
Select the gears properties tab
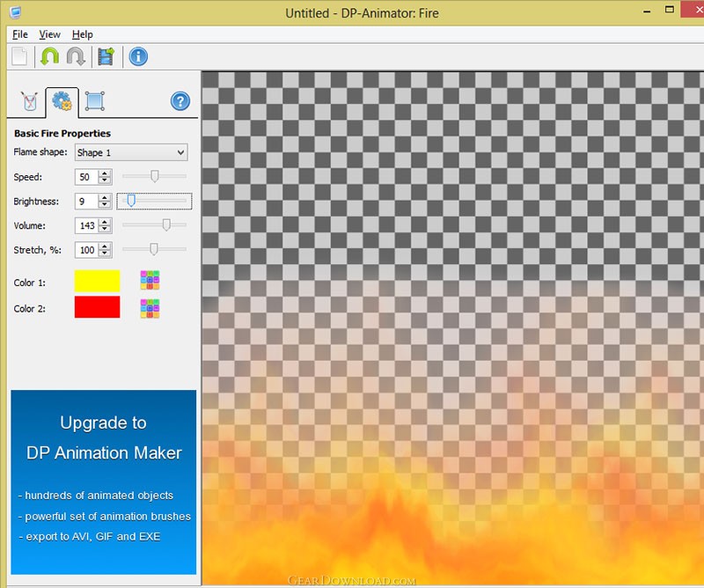click(62, 101)
